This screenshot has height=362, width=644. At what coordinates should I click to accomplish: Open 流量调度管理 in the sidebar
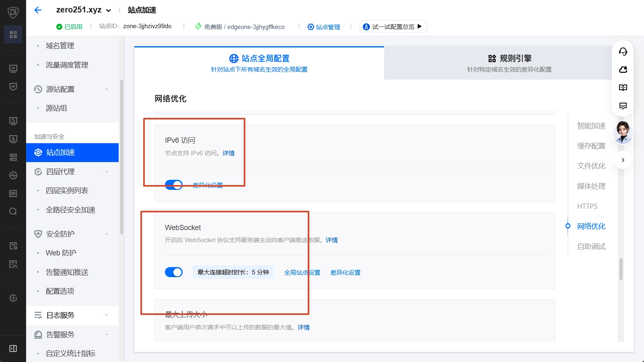(x=67, y=65)
